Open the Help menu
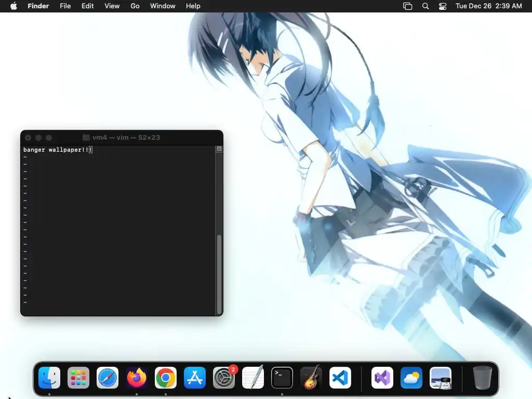 pyautogui.click(x=193, y=6)
